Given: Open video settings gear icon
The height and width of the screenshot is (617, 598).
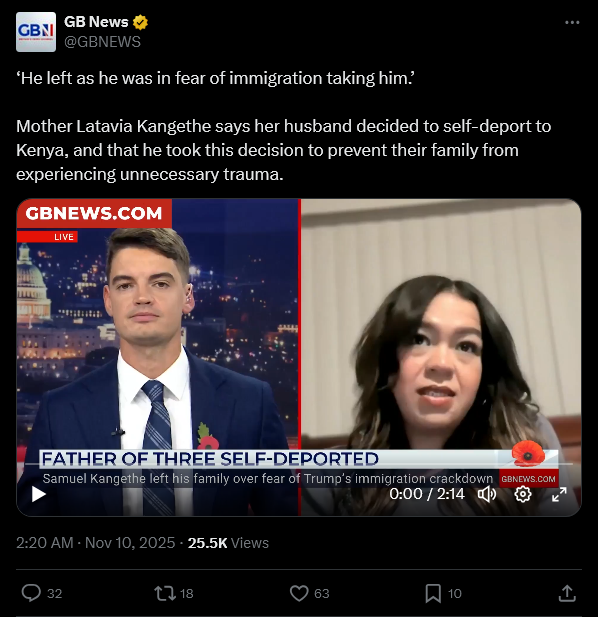Looking at the screenshot, I should pos(523,494).
